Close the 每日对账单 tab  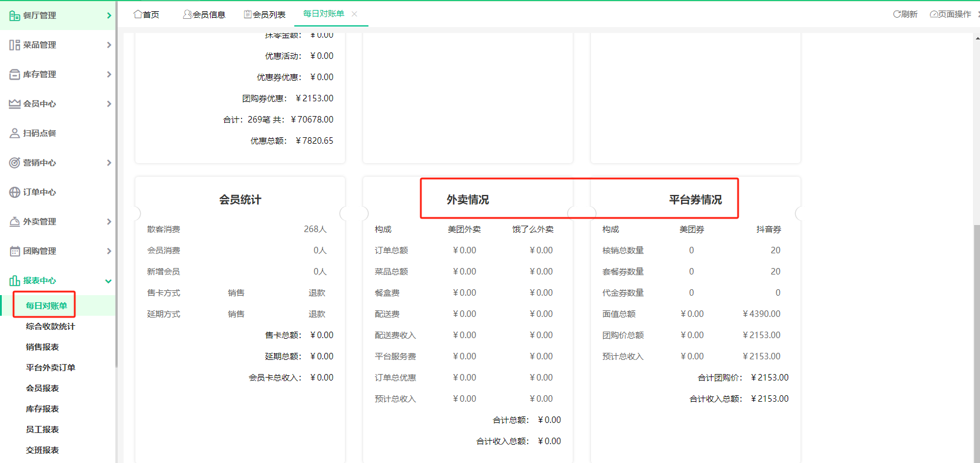[354, 14]
